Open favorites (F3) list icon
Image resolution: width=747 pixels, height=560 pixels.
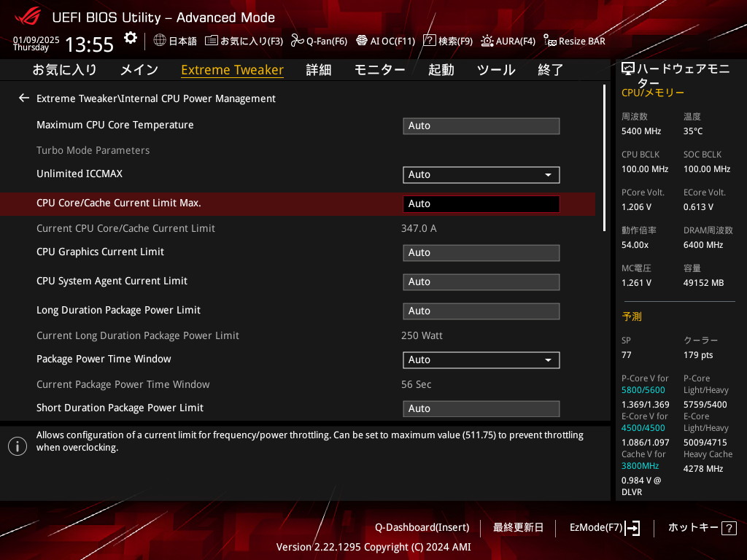(x=212, y=41)
